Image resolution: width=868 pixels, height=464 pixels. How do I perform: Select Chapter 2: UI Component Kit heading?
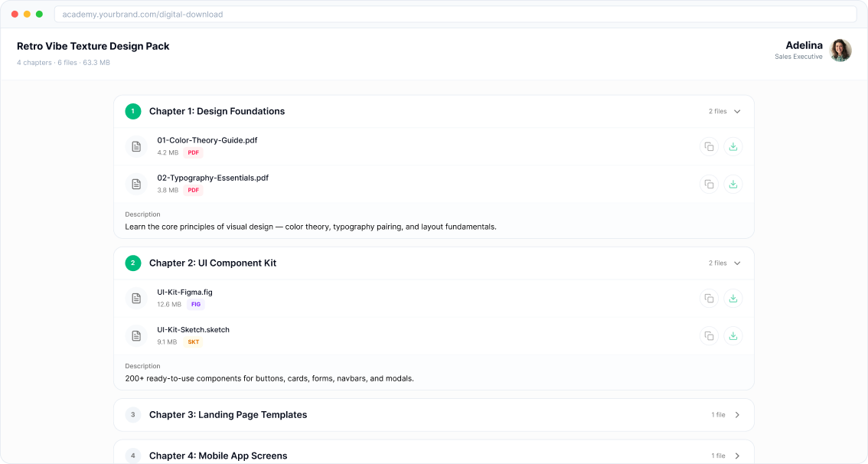[213, 263]
